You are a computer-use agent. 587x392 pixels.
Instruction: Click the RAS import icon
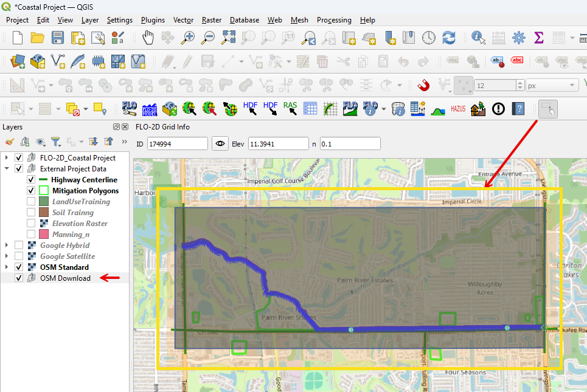click(290, 109)
